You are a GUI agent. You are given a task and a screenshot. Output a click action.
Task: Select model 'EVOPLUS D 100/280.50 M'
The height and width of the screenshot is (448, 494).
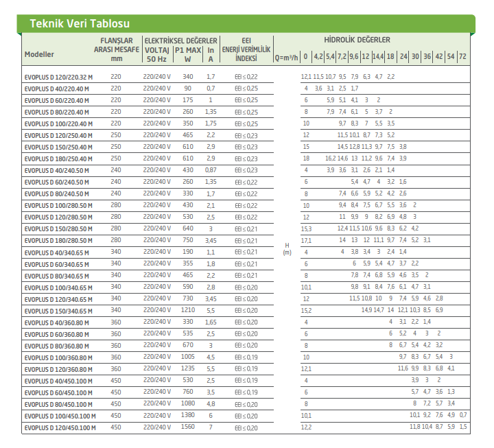point(58,205)
